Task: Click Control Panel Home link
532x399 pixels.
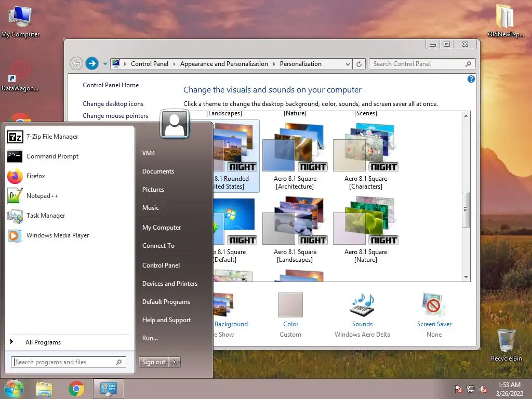Action: tap(111, 85)
